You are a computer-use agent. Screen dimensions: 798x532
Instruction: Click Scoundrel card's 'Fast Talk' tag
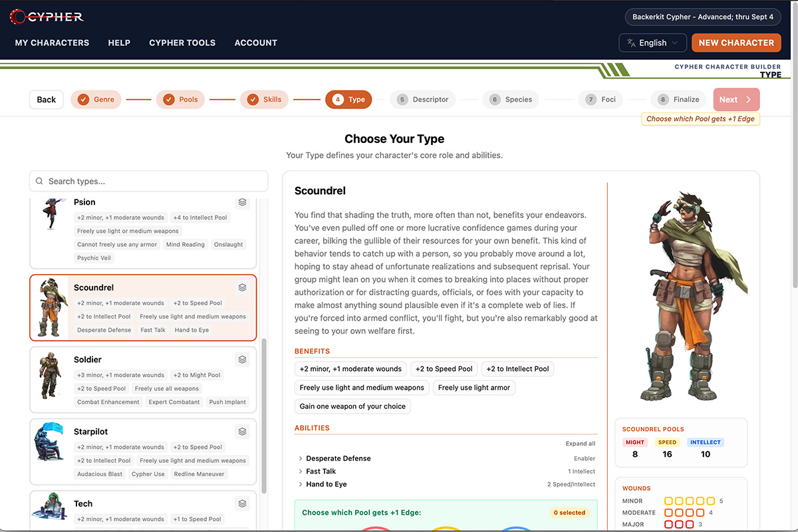pos(153,331)
